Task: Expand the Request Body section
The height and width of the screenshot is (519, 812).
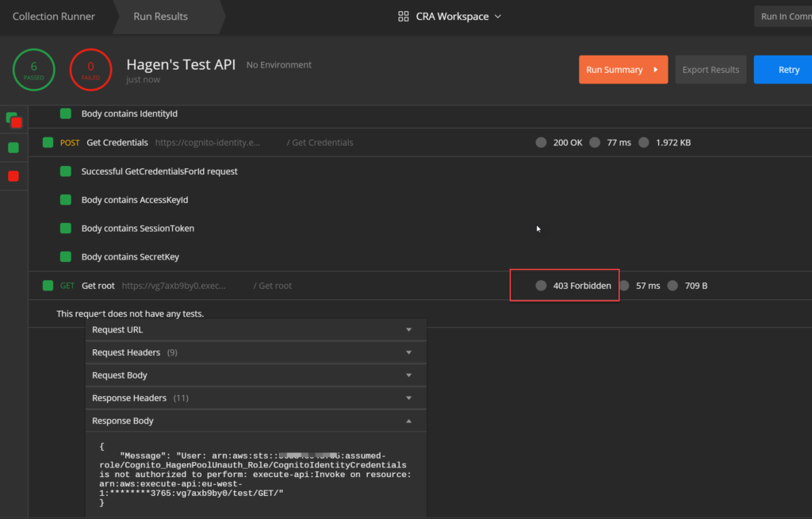Action: pos(255,375)
